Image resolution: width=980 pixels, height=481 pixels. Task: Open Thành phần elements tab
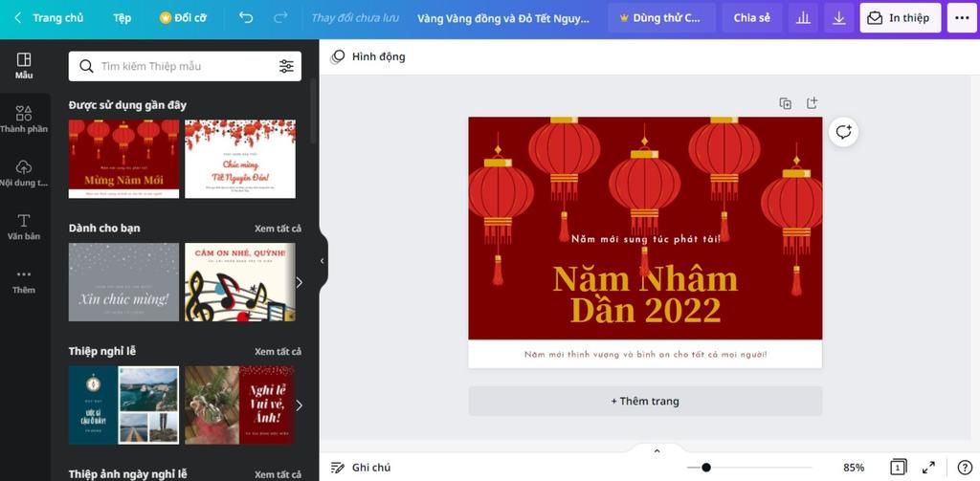[24, 120]
